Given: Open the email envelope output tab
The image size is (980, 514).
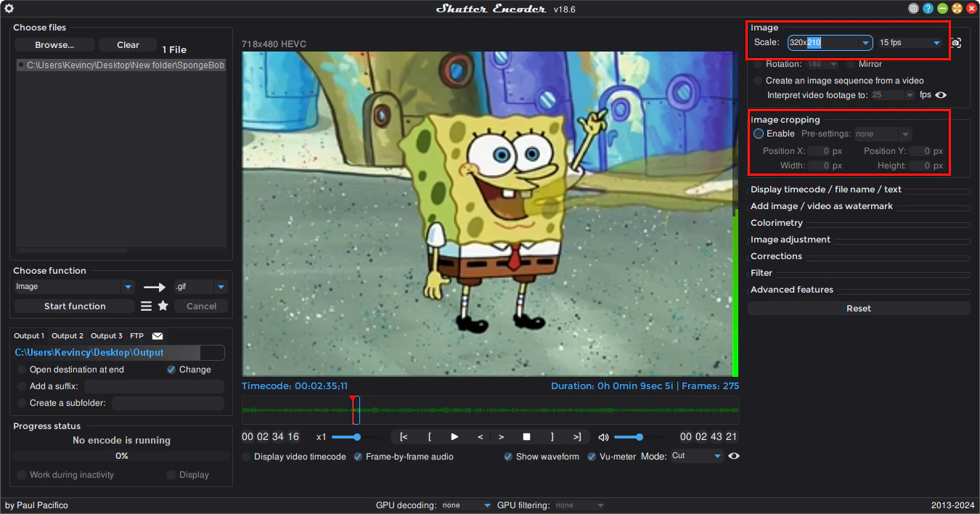Looking at the screenshot, I should tap(158, 336).
